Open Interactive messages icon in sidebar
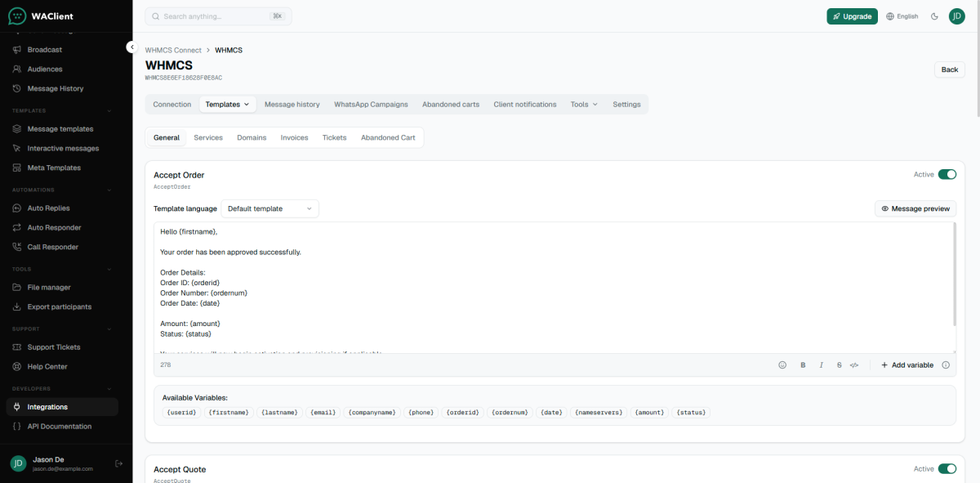Screen dimensions: 980x483 point(17,149)
